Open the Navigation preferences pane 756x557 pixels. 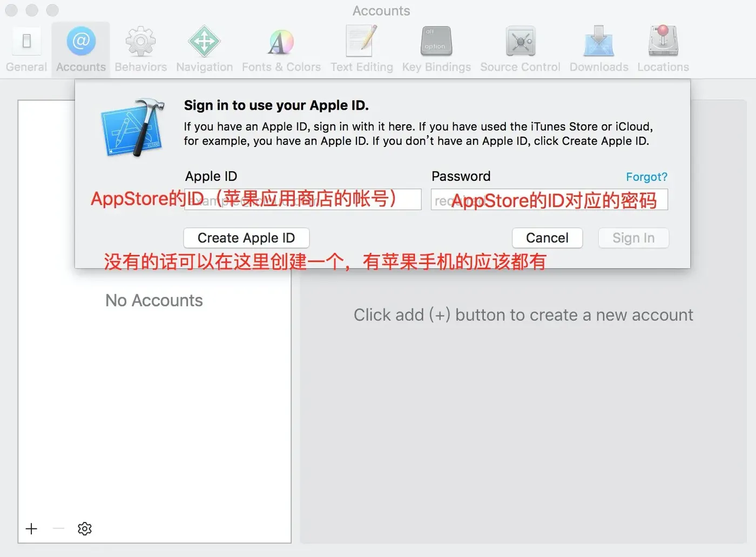point(204,50)
